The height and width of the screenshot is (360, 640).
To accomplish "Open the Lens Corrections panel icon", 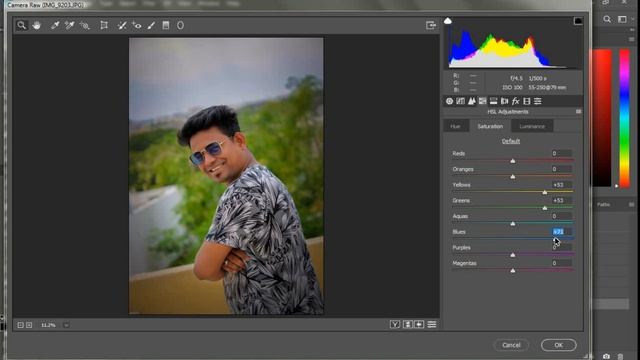I will click(x=504, y=101).
